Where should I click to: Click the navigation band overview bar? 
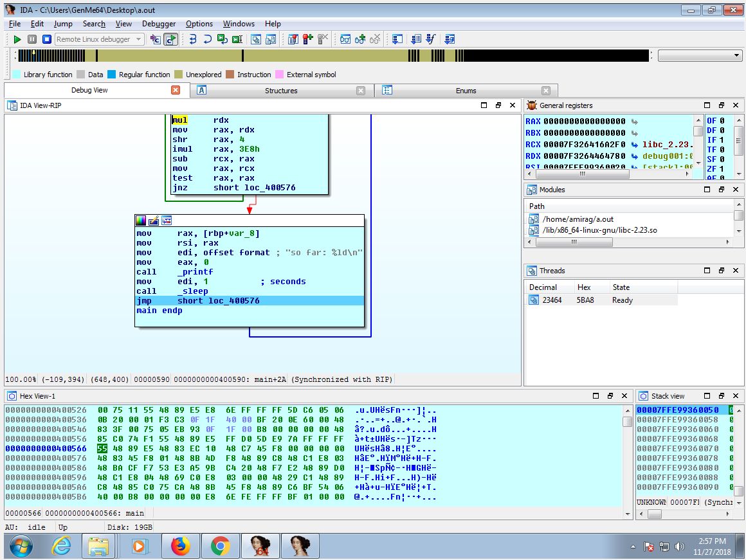pos(333,56)
